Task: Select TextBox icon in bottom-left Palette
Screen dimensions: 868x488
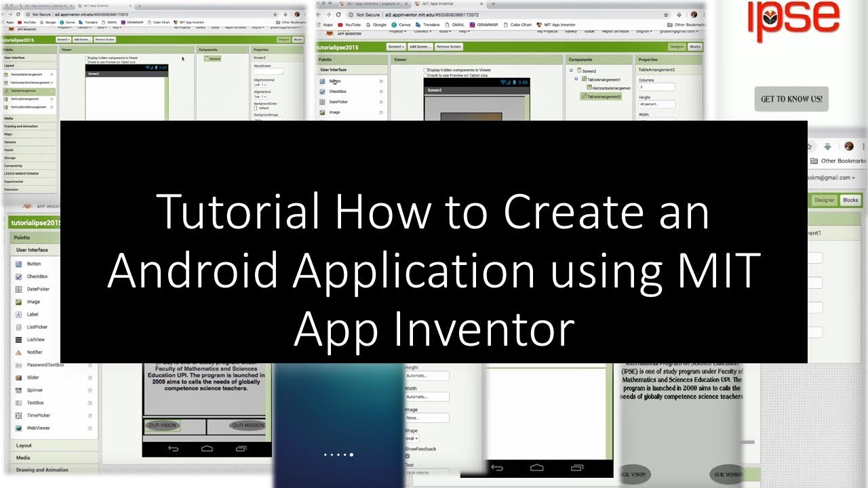Action: [x=19, y=403]
